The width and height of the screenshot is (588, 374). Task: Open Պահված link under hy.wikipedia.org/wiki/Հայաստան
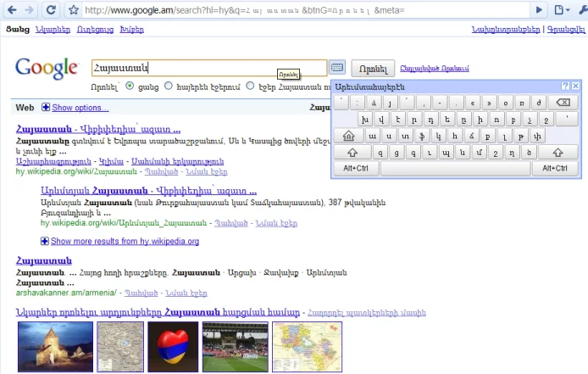coord(161,171)
